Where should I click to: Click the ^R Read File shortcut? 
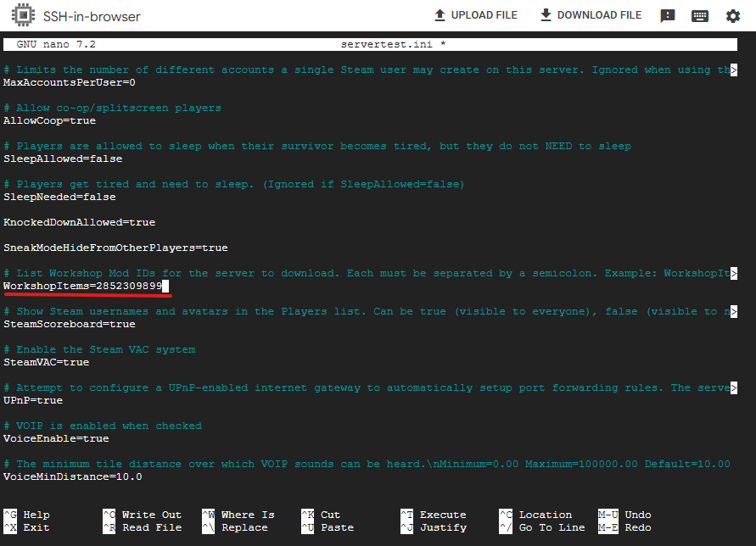(x=143, y=527)
